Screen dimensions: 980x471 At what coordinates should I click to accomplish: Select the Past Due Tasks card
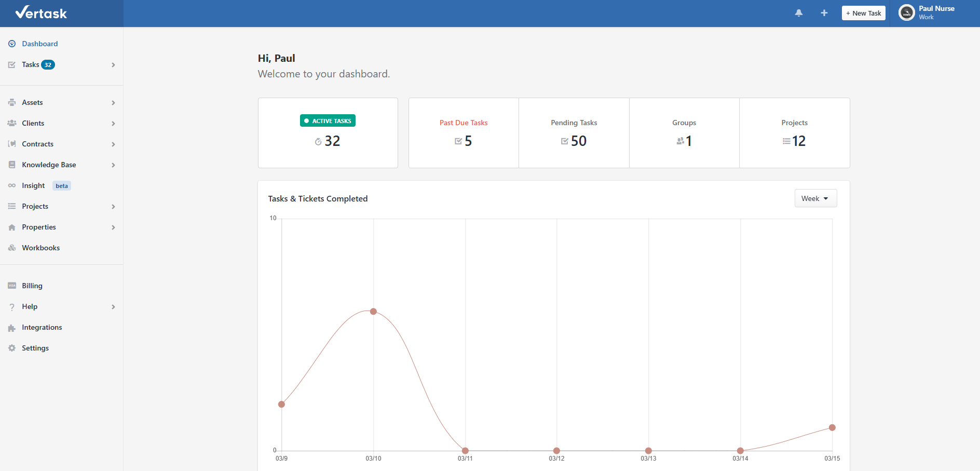pyautogui.click(x=464, y=132)
